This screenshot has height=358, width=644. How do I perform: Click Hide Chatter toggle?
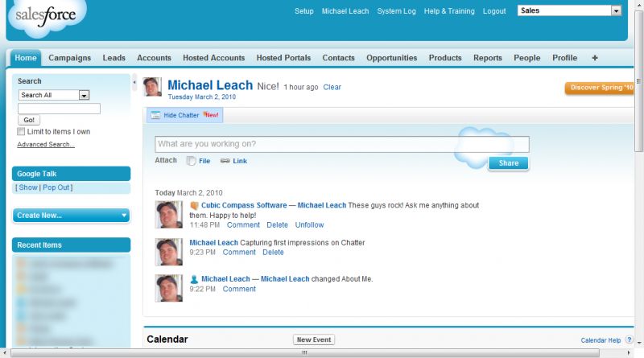click(x=185, y=115)
